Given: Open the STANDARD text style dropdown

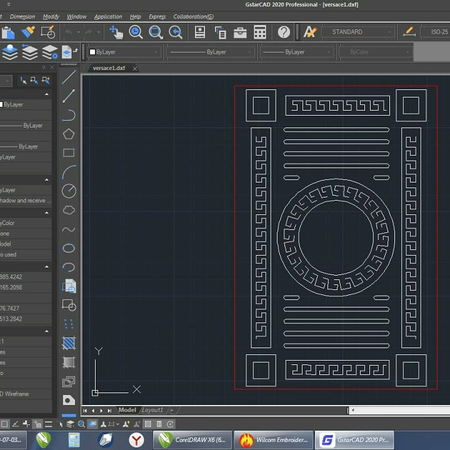Looking at the screenshot, I should coord(358,32).
